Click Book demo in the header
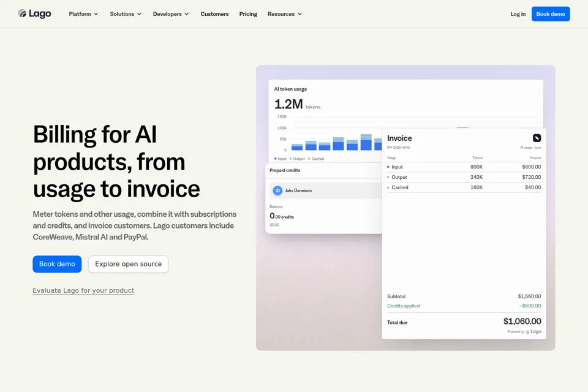The image size is (588, 392). [x=551, y=14]
